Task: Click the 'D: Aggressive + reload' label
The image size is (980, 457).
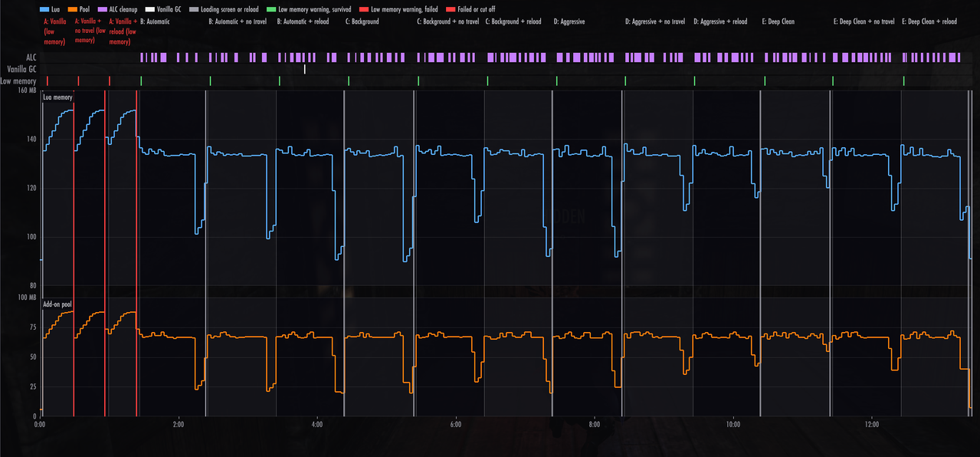Action: (x=720, y=21)
